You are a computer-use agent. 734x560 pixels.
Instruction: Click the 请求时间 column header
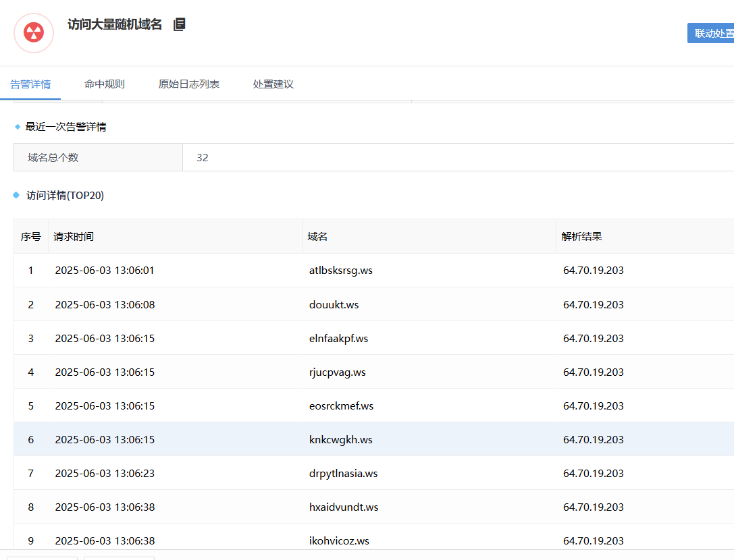coord(74,236)
